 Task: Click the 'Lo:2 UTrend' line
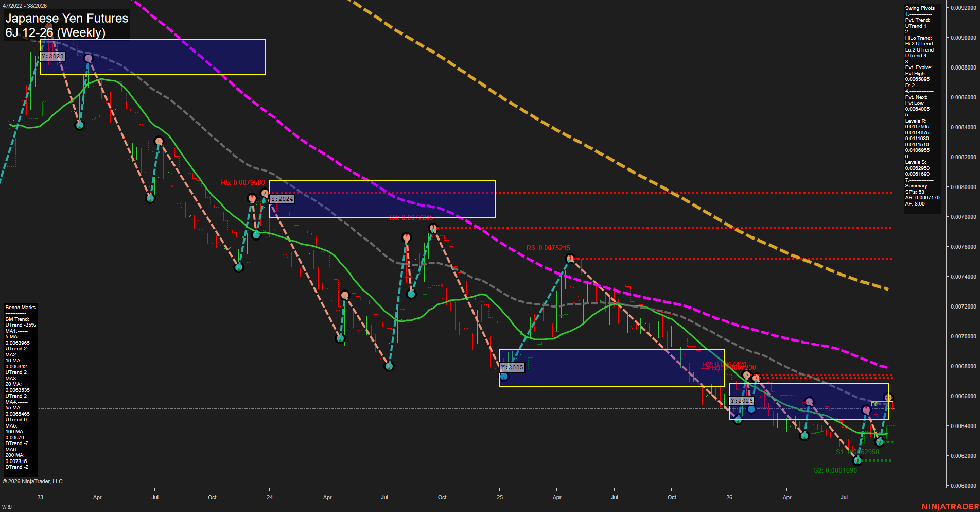click(x=919, y=50)
